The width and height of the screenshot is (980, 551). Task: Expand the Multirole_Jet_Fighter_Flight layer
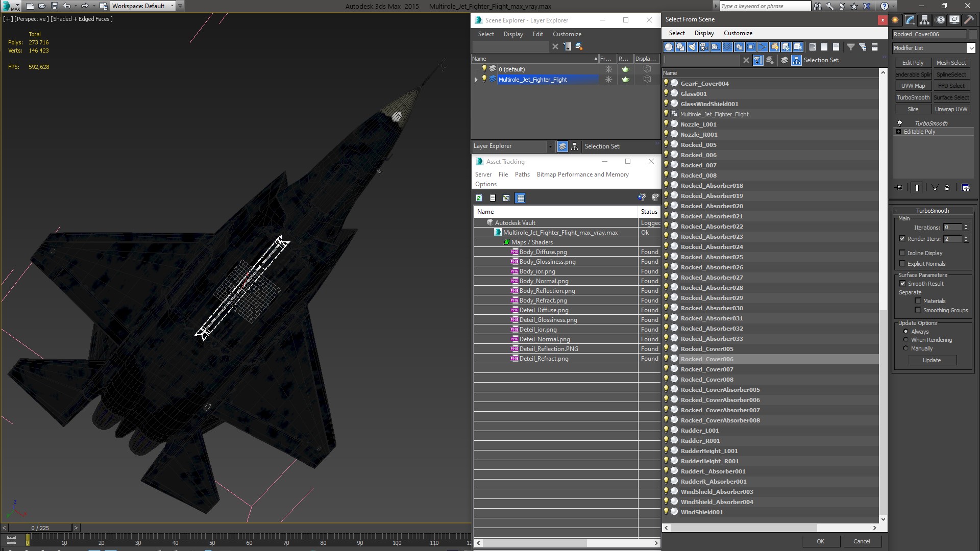476,80
